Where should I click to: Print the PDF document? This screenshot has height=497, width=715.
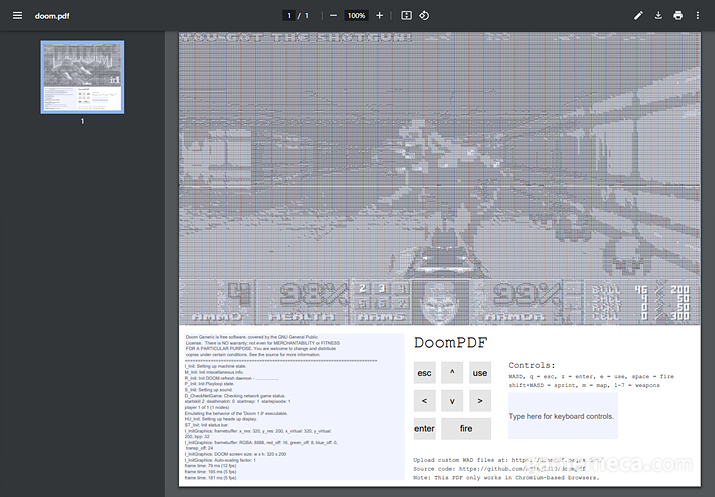(x=678, y=16)
